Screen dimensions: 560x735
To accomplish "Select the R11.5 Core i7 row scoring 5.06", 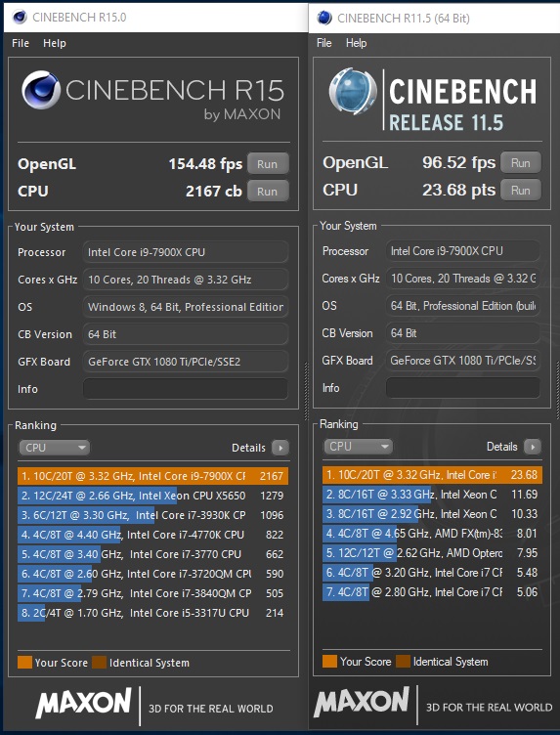I will (x=432, y=592).
